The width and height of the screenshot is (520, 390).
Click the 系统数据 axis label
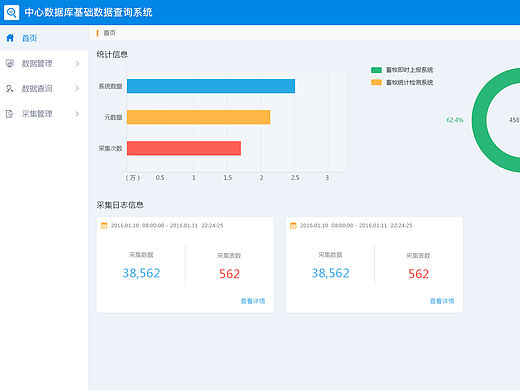[x=110, y=86]
